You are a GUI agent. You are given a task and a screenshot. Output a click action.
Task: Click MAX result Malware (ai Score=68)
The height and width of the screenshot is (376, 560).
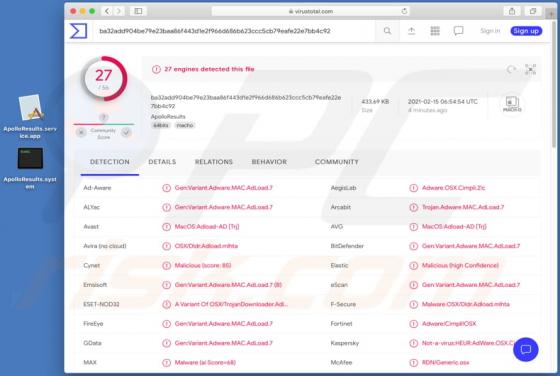pos(205,362)
